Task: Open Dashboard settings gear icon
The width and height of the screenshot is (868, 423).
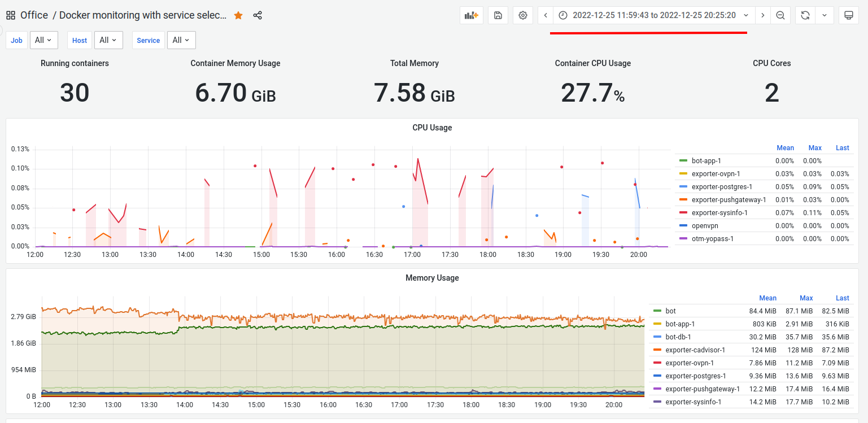Action: [522, 15]
